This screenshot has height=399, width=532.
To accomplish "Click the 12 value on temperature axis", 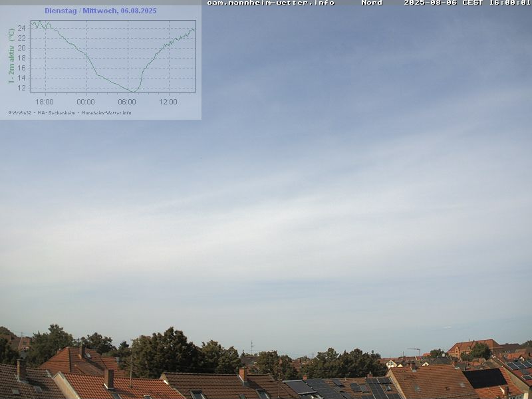I will [22, 88].
